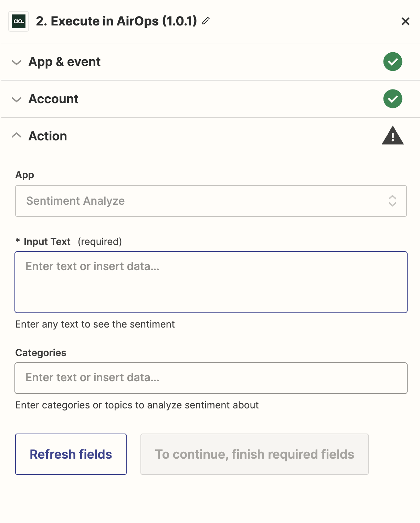Click the Action warning triangle icon
This screenshot has height=523, width=420.
pos(392,136)
